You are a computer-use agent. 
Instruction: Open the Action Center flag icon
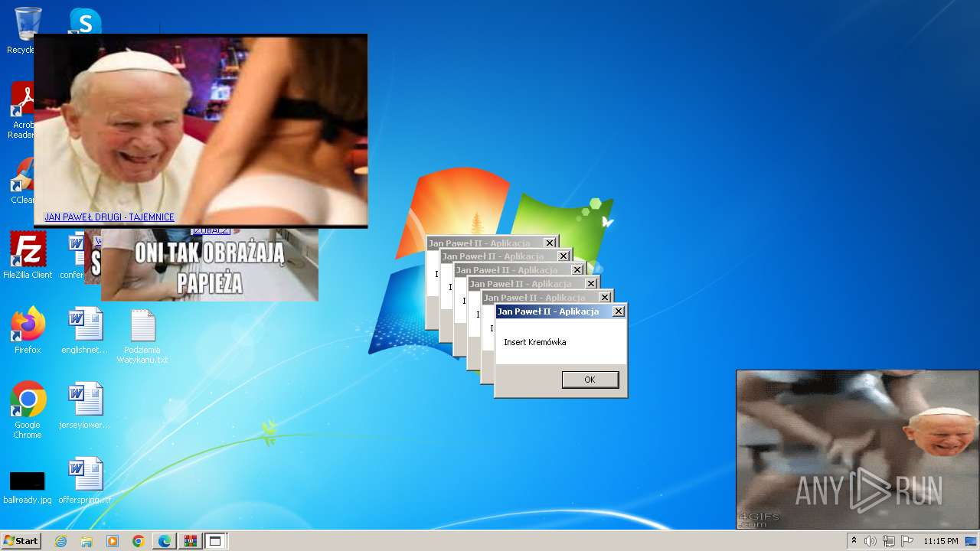pos(907,541)
